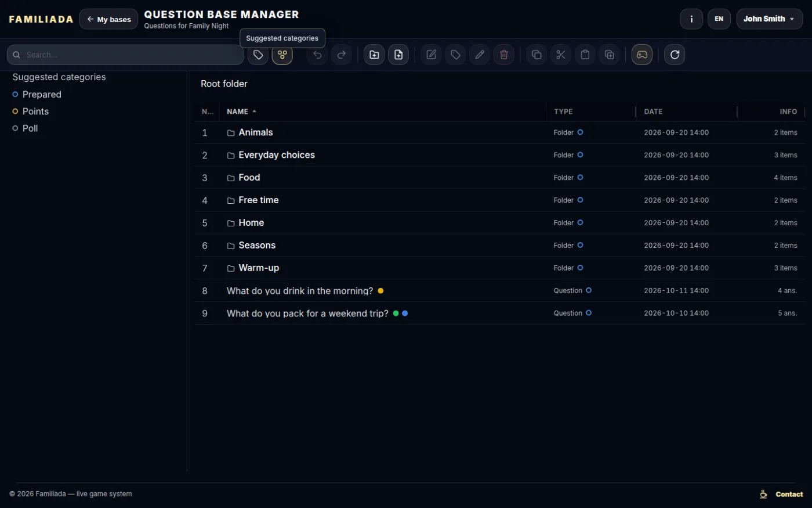
Task: Click the blue circle marker in Free time Type cell
Action: click(x=580, y=200)
